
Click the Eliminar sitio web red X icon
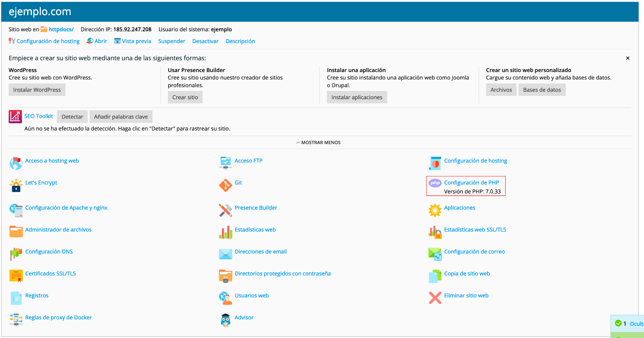435,298
